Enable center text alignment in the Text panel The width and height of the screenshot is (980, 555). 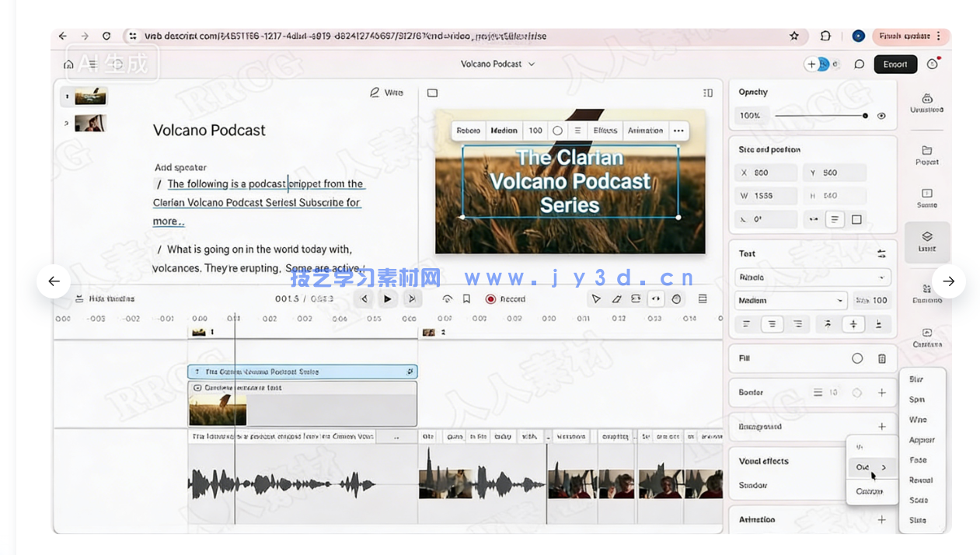click(x=772, y=324)
